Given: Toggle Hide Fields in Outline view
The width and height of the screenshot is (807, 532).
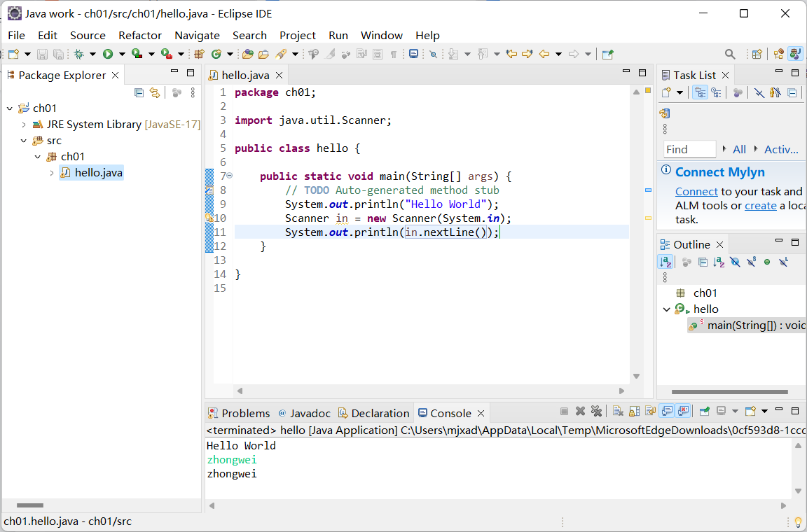Looking at the screenshot, I should click(x=735, y=262).
